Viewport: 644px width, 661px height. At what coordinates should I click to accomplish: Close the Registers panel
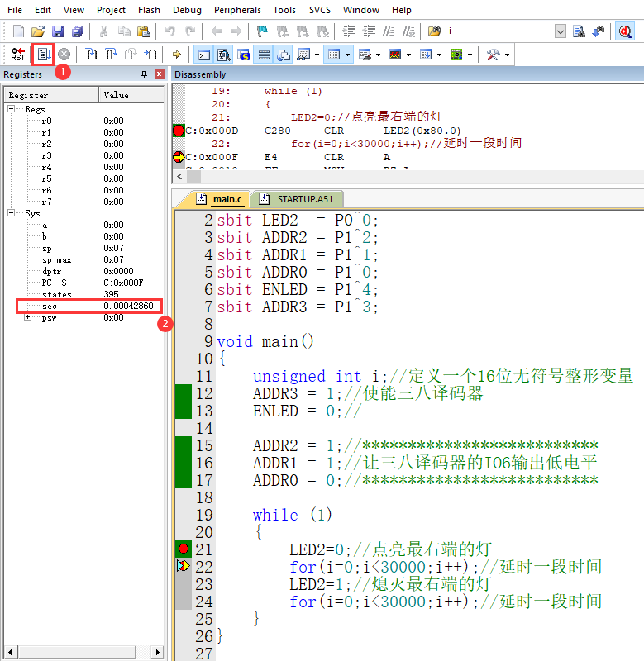[159, 74]
